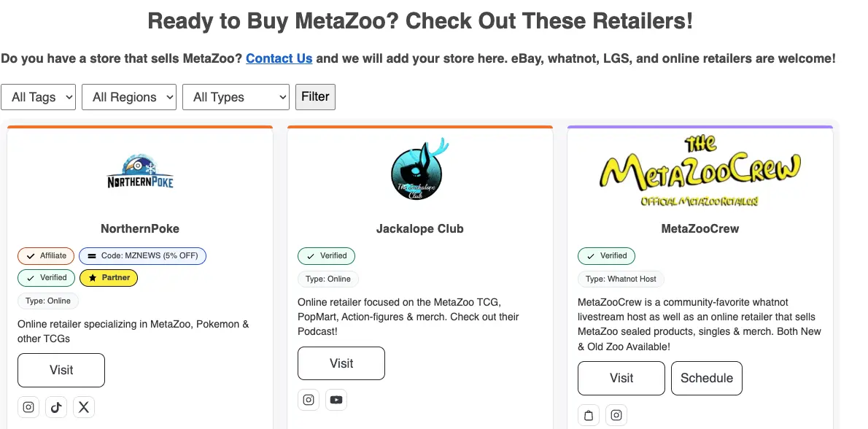Click MetaZooCrew's shop bag icon
The width and height of the screenshot is (868, 429).
[x=589, y=415]
